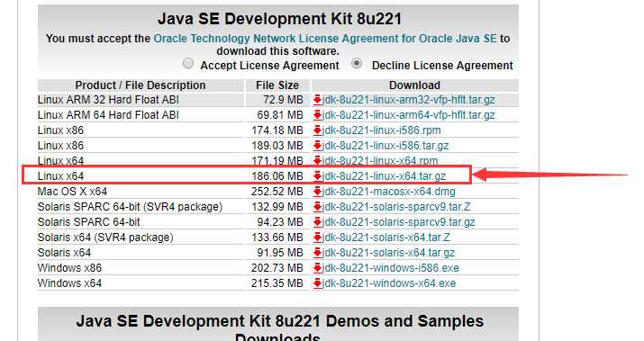Screen dimensions: 644x341
Task: Download jdk-8u221-solaris-sparcv9.tar.Z file
Action: click(396, 207)
